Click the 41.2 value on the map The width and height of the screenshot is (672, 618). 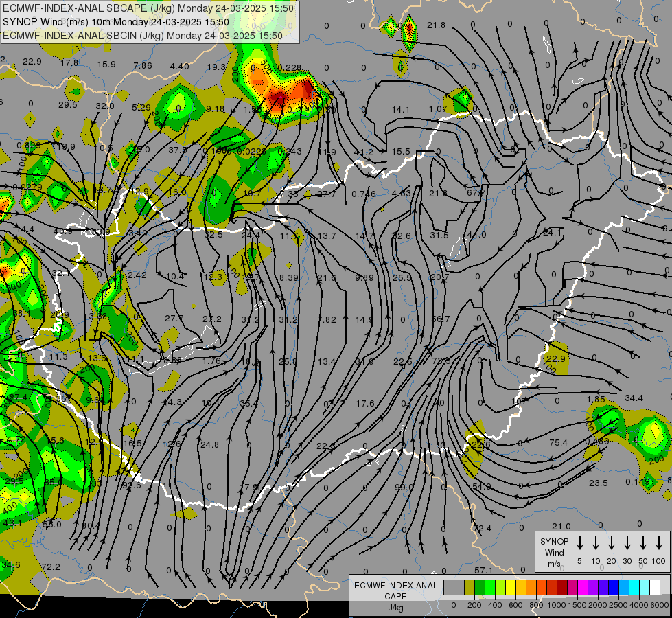coord(363,152)
